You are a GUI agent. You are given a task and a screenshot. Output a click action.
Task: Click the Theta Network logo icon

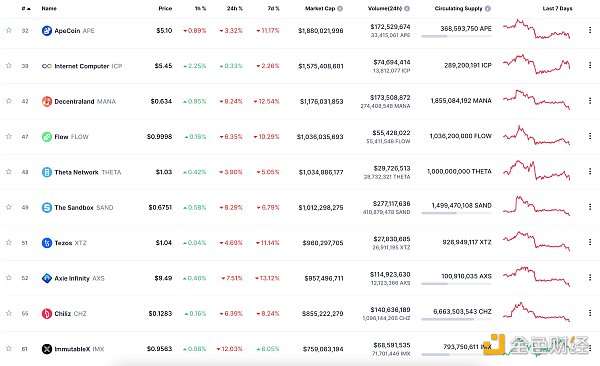pos(47,172)
